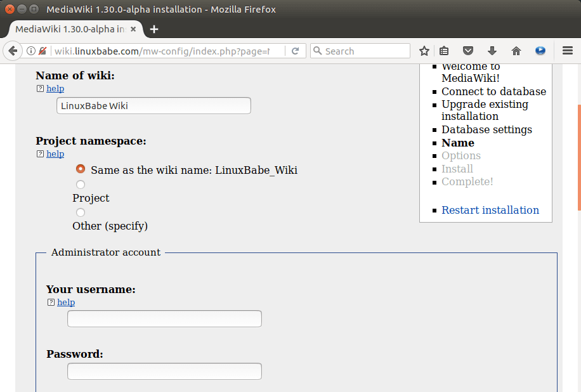Open the Downloads arrow icon

point(492,51)
